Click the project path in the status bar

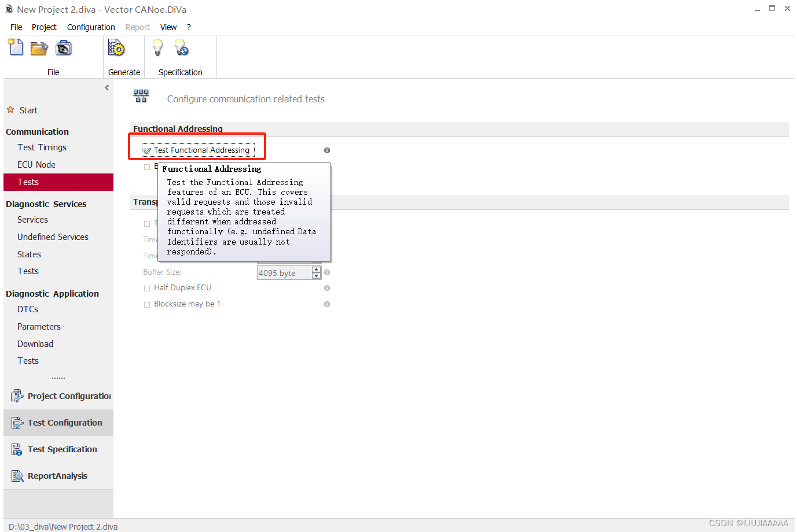click(x=63, y=527)
